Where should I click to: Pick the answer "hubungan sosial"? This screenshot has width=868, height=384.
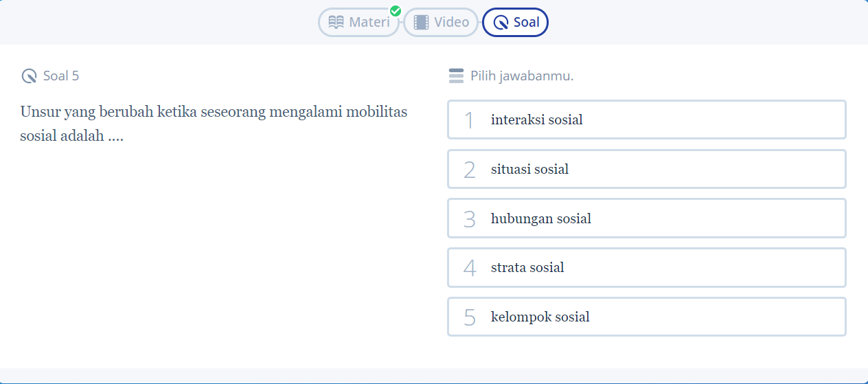pos(540,218)
